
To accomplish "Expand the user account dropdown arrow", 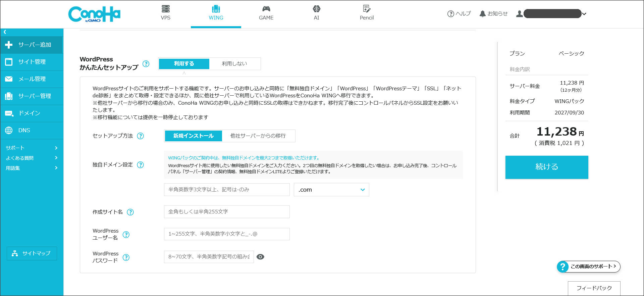I will click(584, 14).
